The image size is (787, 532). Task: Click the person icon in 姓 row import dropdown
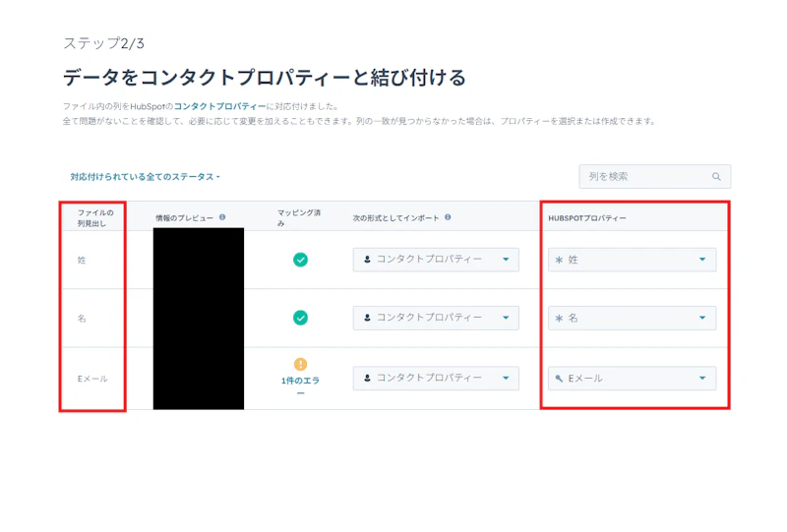[x=367, y=260]
